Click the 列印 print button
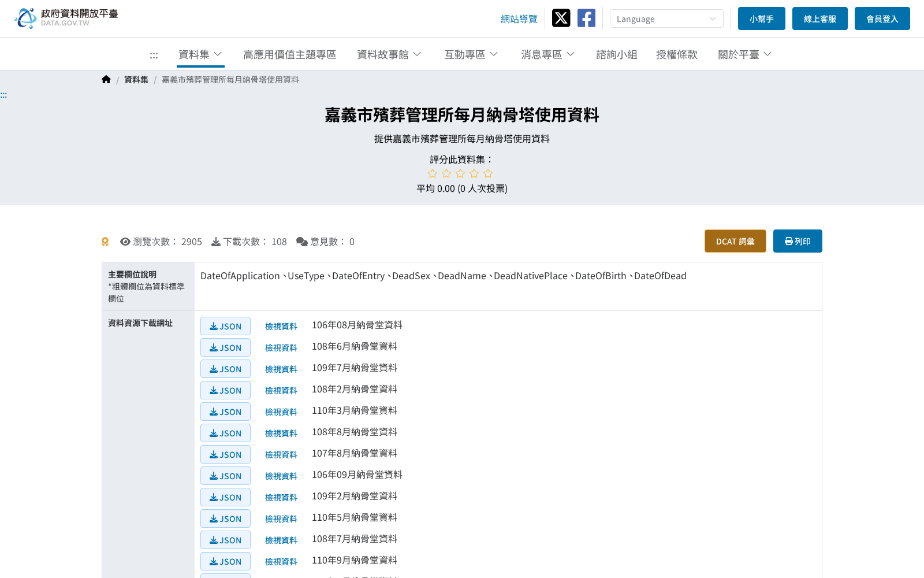 (x=798, y=241)
